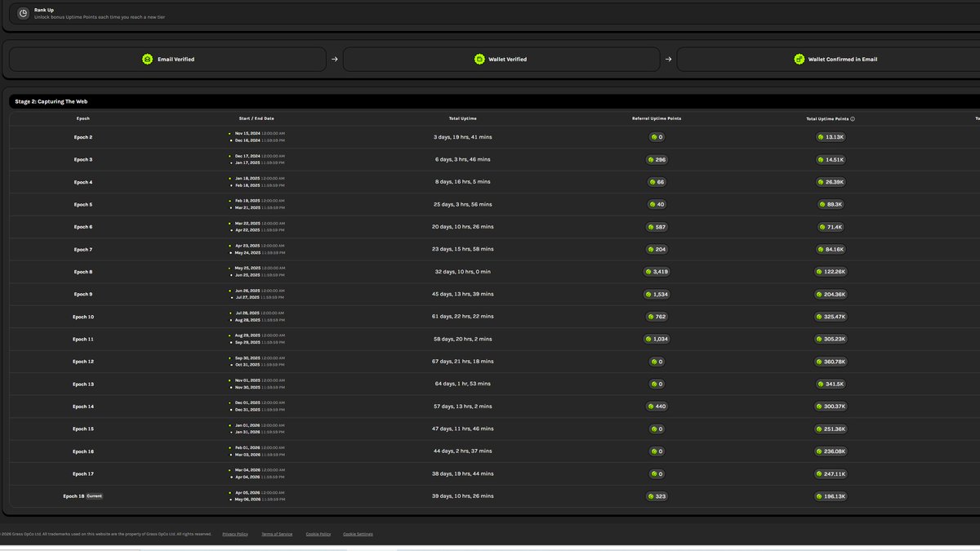
Task: Click the Epoch 18 row label
Action: click(x=73, y=496)
